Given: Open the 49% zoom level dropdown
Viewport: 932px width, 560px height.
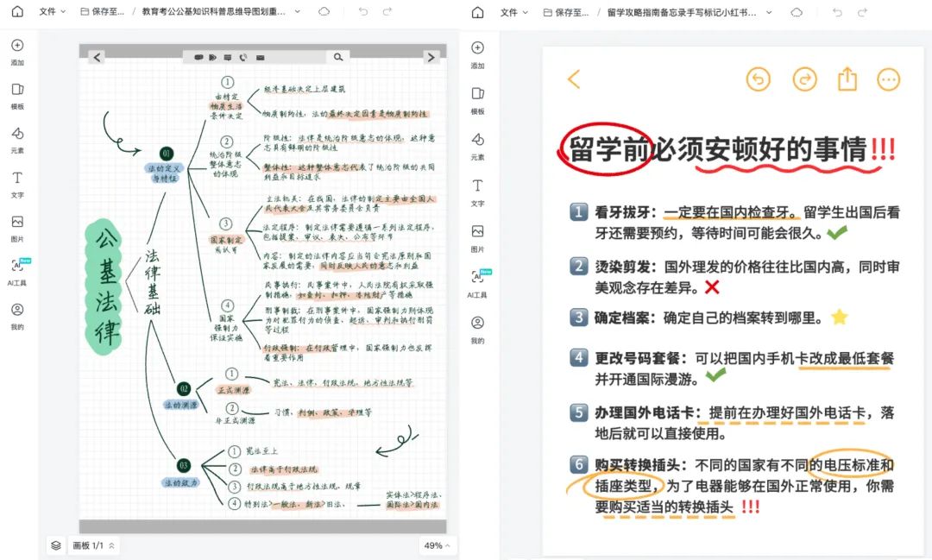Looking at the screenshot, I should click(x=437, y=545).
